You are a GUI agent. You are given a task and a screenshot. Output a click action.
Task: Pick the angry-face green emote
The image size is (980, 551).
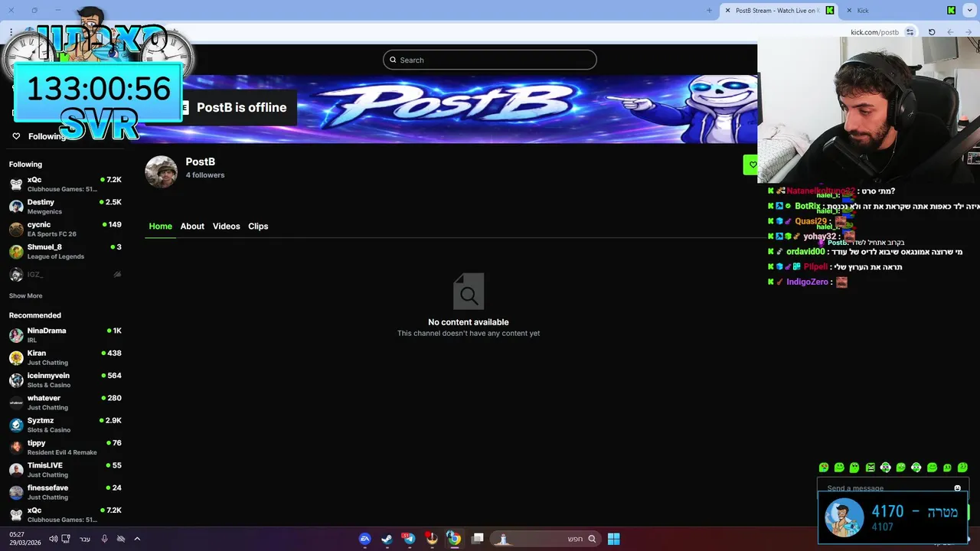(870, 468)
